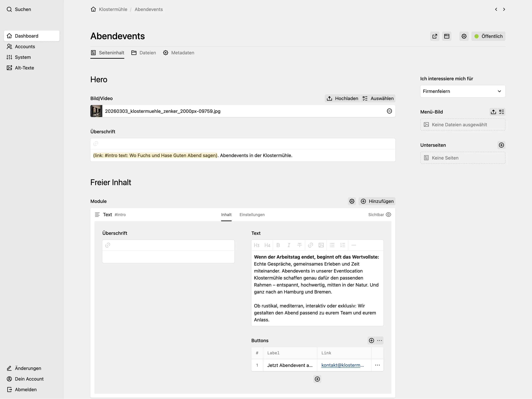The height and width of the screenshot is (399, 532).
Task: Click Abmelden to log out
Action: click(32, 389)
